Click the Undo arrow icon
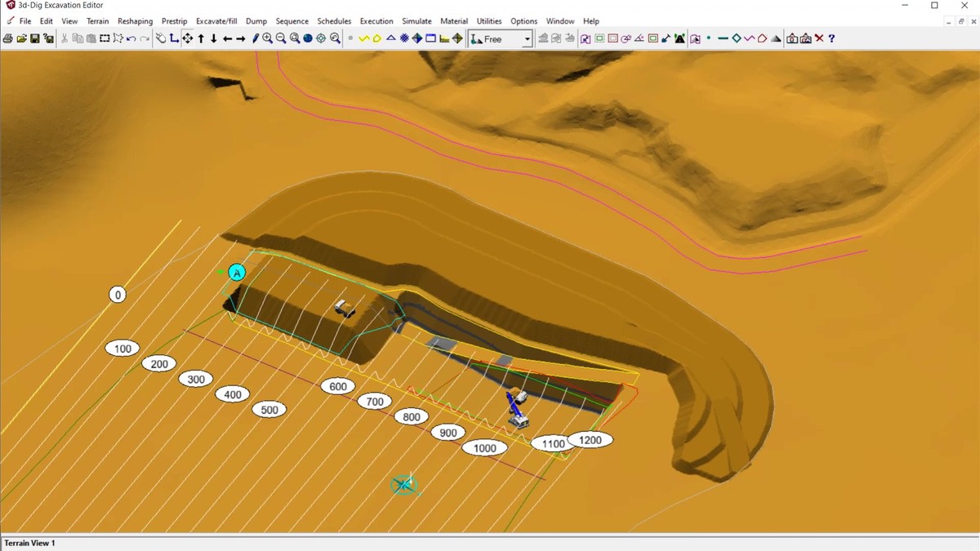The image size is (980, 551). pyautogui.click(x=131, y=38)
